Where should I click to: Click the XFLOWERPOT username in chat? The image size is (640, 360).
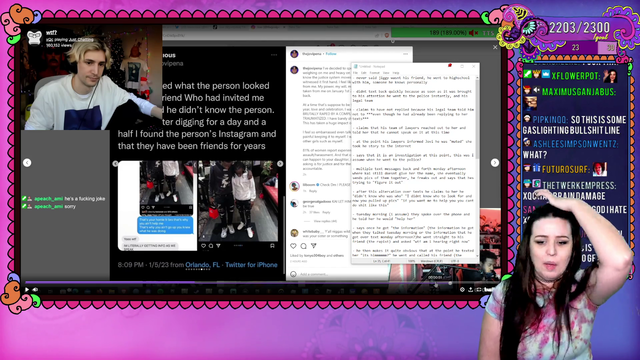[576, 76]
